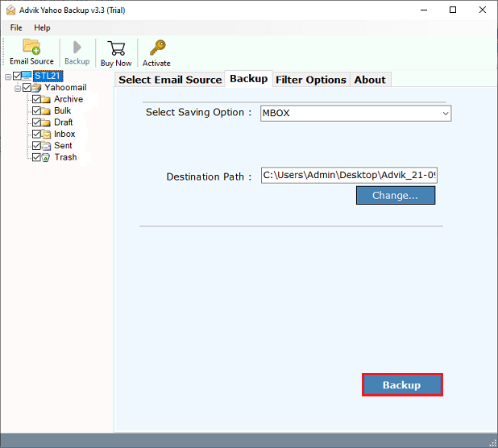Click the Yahoomail account icon
This screenshot has width=498, height=448.
click(36, 87)
